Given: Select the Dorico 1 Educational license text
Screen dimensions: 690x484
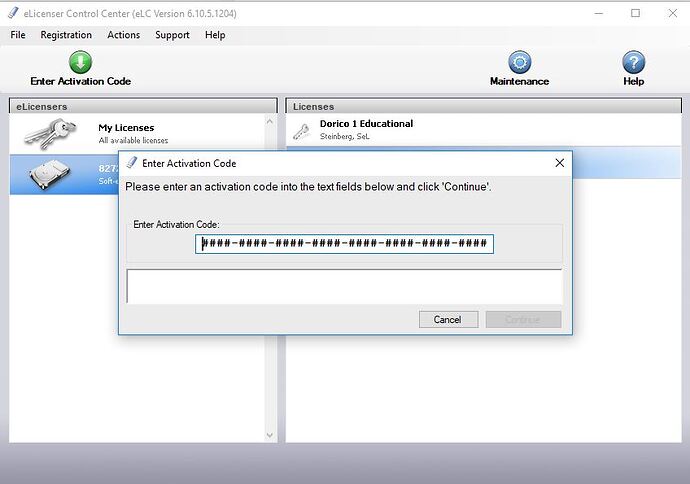Looking at the screenshot, I should coord(366,124).
